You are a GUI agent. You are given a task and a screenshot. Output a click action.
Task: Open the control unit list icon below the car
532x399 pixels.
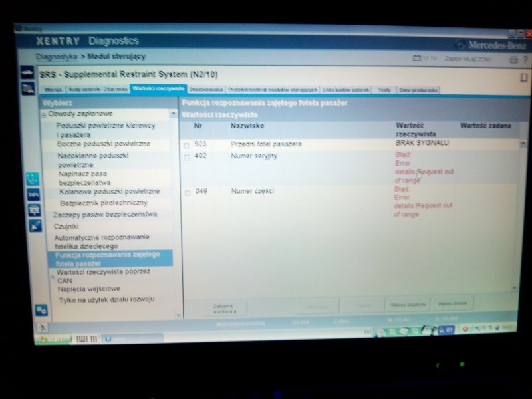click(x=28, y=89)
